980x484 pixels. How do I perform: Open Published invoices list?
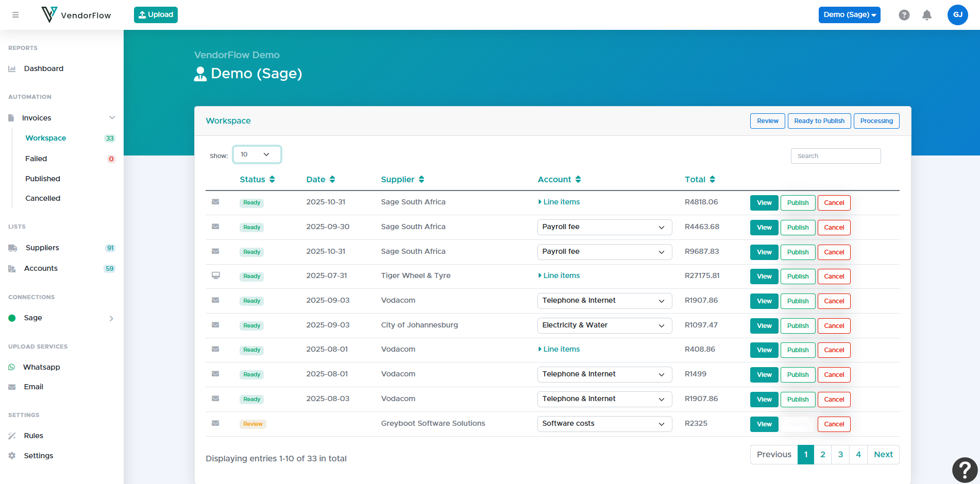[43, 179]
